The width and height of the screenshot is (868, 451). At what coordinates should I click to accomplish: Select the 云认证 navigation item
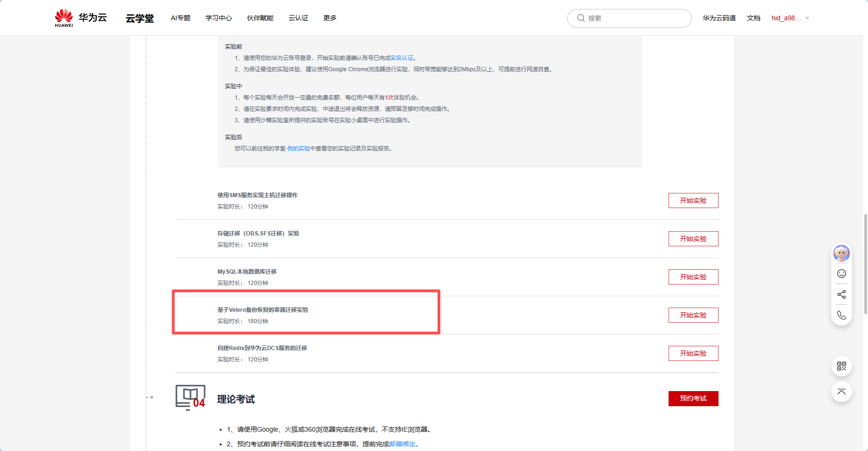(298, 18)
